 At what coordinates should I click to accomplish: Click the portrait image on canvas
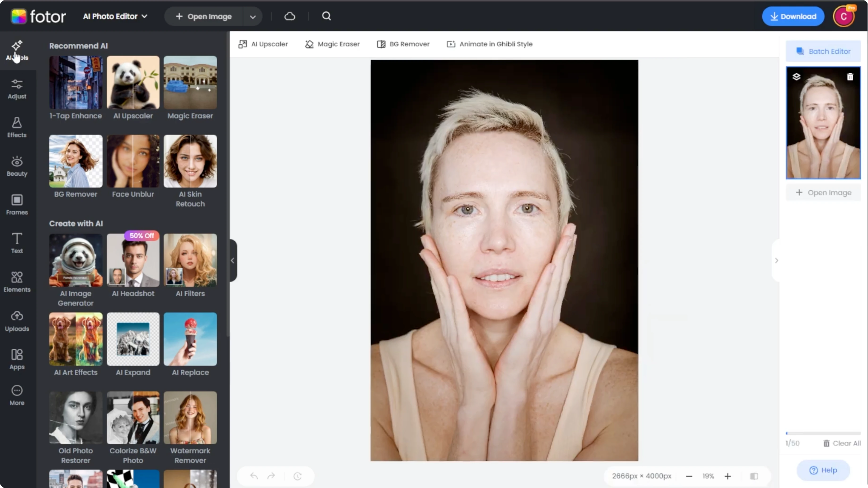click(x=504, y=260)
